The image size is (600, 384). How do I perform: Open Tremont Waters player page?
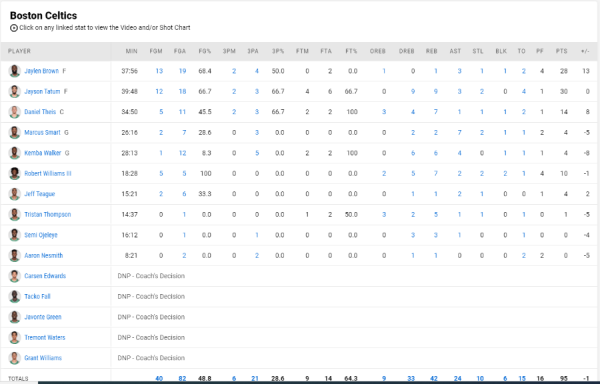point(44,338)
